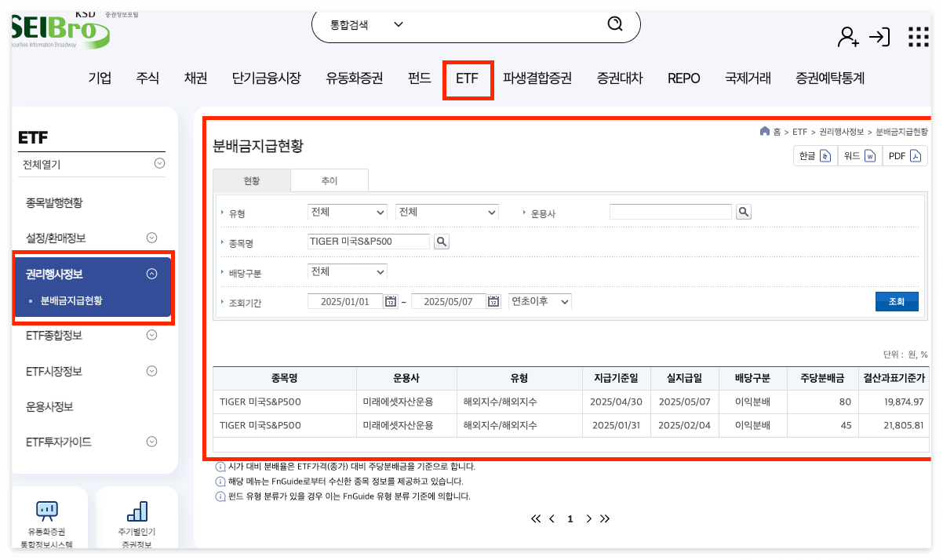Screen dimensions: 943x560
Task: Search 종목명 with magnifier button
Action: point(442,242)
